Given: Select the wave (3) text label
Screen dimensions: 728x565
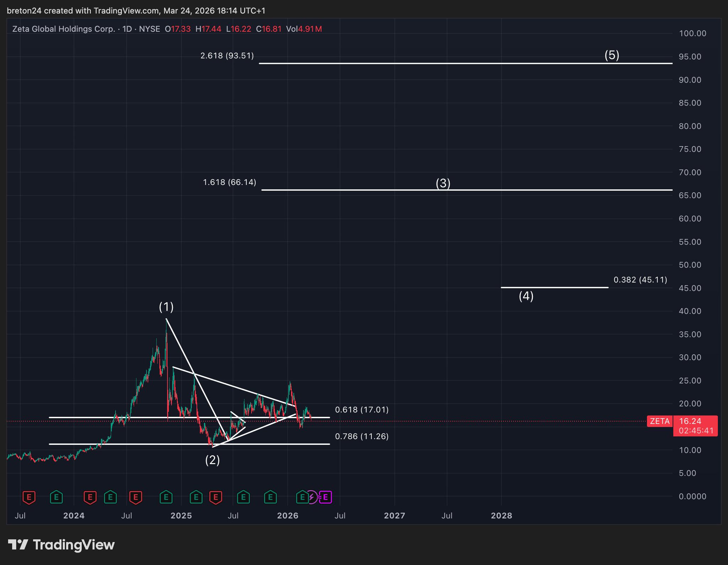Looking at the screenshot, I should pos(443,183).
